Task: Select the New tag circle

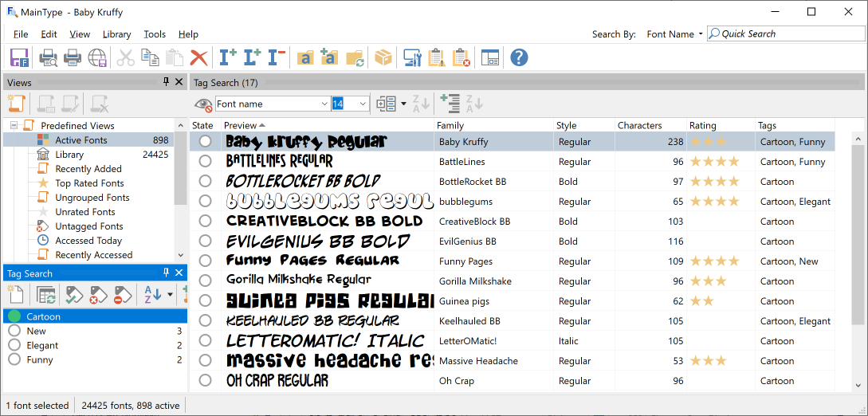Action: pos(14,331)
